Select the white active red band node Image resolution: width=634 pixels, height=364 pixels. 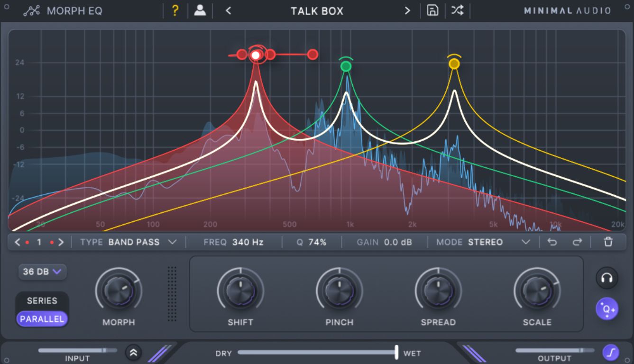(x=256, y=55)
